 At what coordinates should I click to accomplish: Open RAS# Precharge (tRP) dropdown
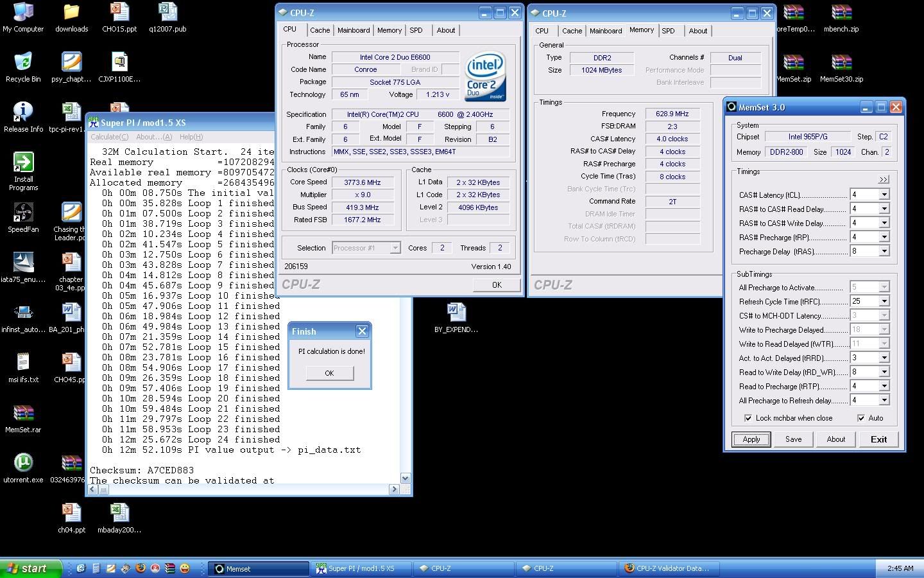pos(884,237)
